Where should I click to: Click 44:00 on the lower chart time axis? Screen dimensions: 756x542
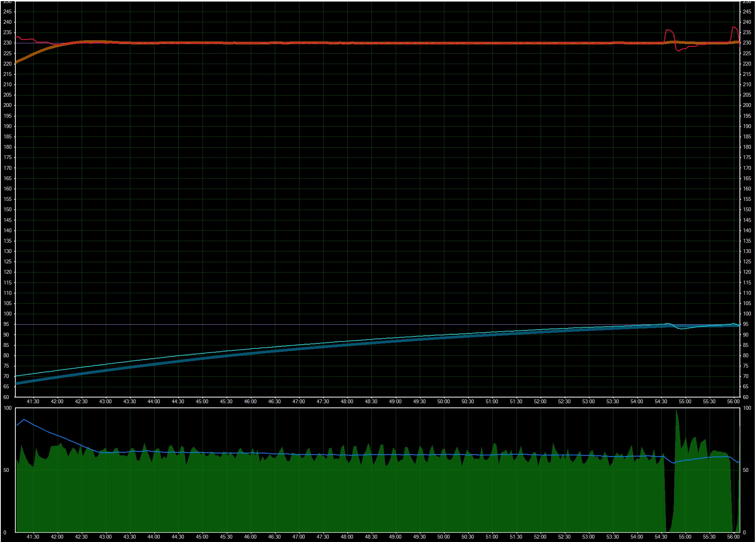(154, 537)
